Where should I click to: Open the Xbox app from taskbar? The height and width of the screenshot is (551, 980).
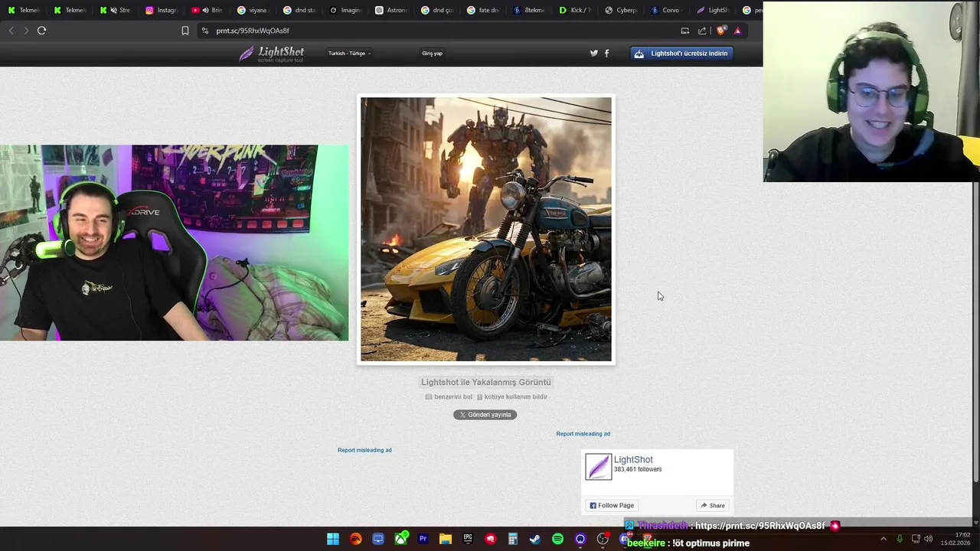(400, 539)
